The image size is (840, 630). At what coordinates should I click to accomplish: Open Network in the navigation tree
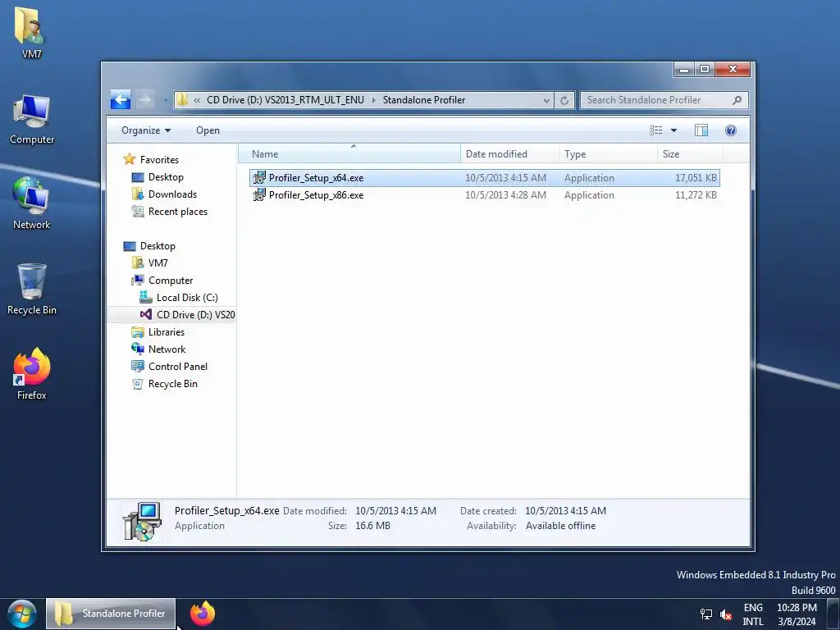point(167,349)
